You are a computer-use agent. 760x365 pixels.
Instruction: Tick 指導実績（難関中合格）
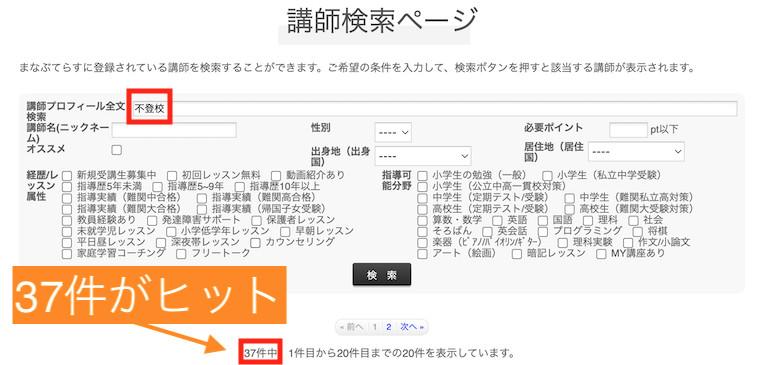(67, 197)
